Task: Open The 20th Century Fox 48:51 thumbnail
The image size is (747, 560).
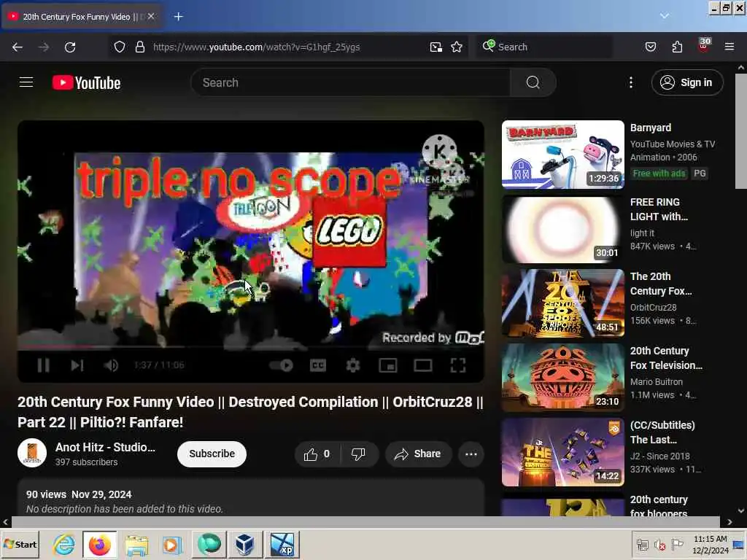Action: [x=562, y=303]
